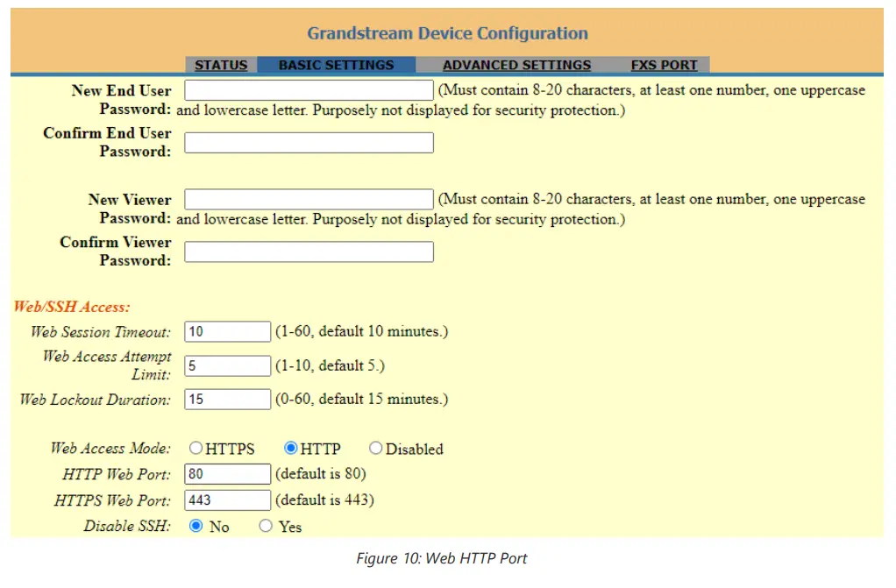This screenshot has width=896, height=588.
Task: Click the Confirm Viewer Password field
Action: coord(309,252)
